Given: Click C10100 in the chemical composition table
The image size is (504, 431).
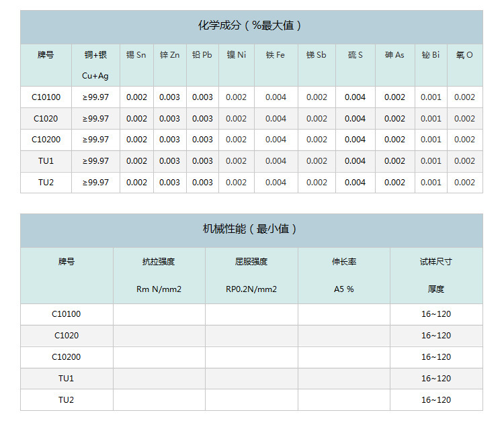Looking at the screenshot, I should coord(46,97).
